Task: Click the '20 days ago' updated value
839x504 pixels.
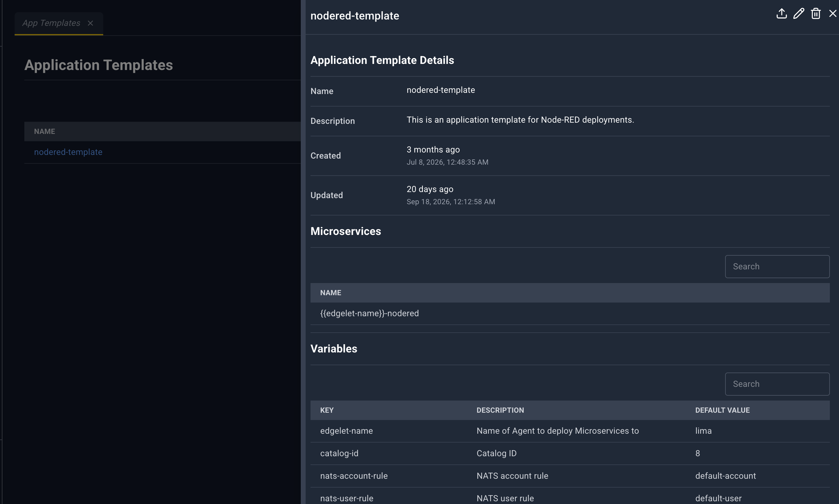Action: click(430, 189)
